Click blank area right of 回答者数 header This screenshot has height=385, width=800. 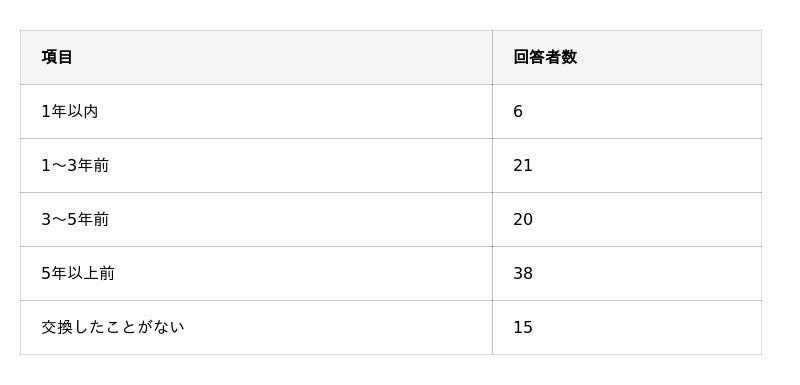[x=669, y=57]
